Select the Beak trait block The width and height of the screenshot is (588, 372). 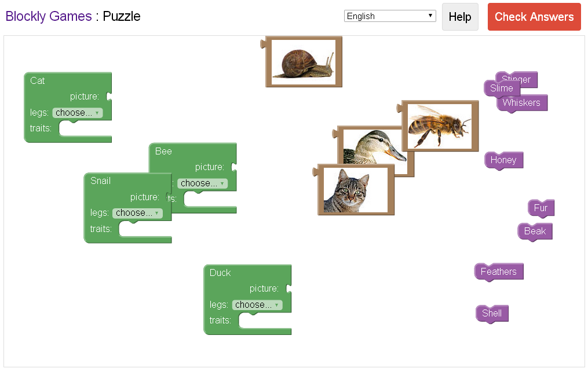click(x=535, y=231)
